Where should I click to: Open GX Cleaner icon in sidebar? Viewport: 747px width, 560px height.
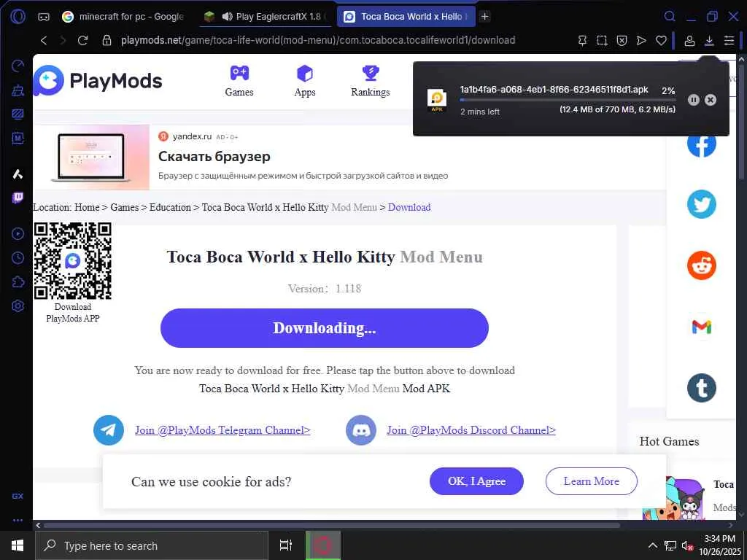18,90
